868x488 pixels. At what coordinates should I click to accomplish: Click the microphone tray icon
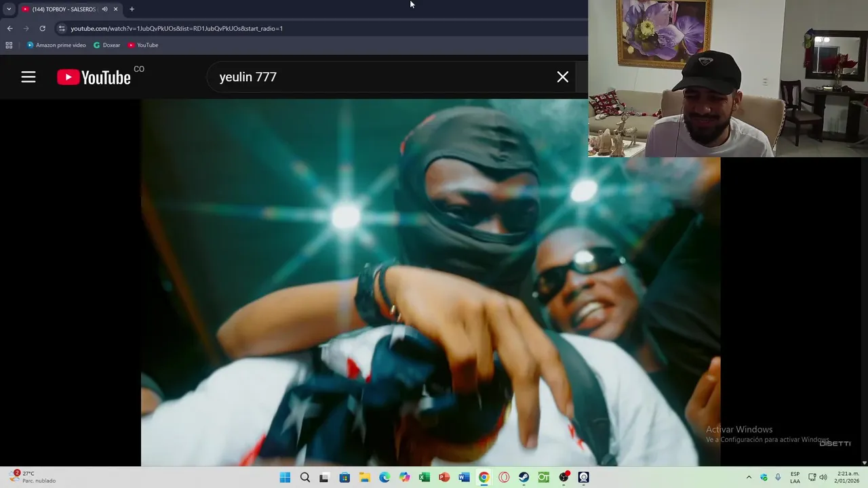point(778,477)
